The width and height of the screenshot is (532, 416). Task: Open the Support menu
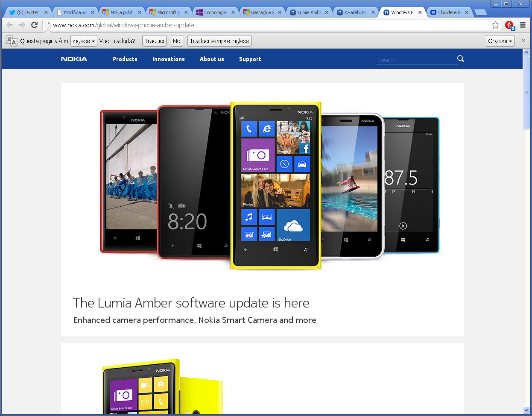(250, 59)
